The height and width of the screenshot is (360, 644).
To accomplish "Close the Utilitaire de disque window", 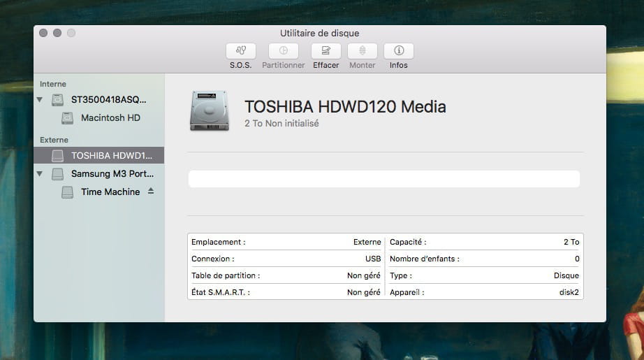I will click(x=43, y=33).
